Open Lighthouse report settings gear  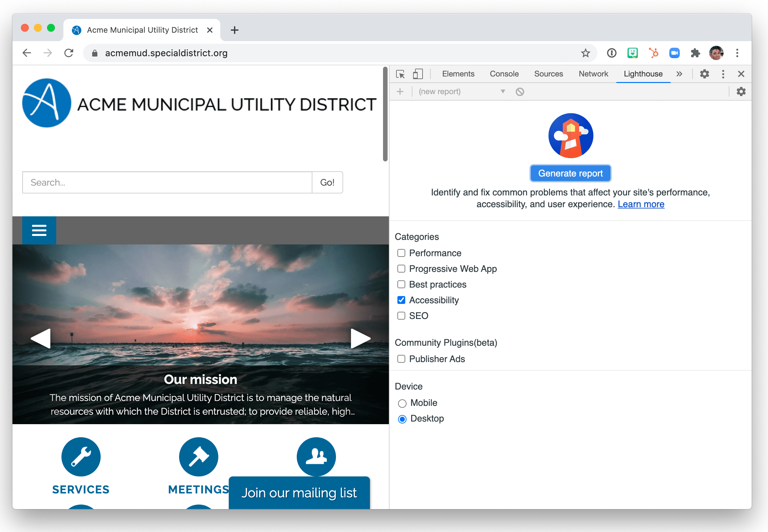(x=741, y=91)
